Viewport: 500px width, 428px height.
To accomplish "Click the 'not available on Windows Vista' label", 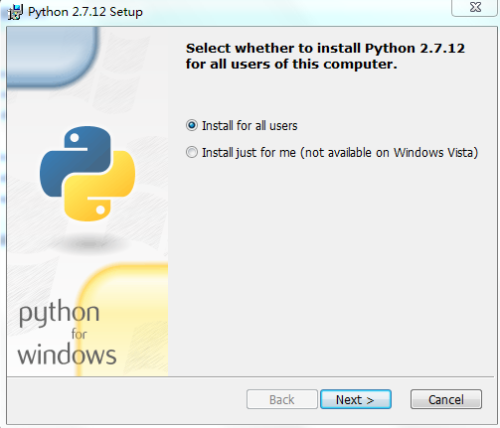I will point(389,153).
